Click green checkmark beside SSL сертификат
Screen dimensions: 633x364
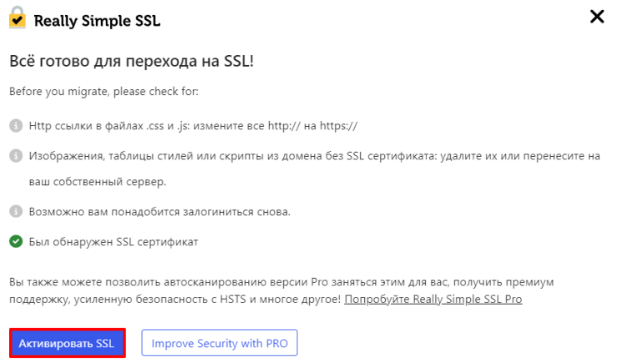pos(16,242)
